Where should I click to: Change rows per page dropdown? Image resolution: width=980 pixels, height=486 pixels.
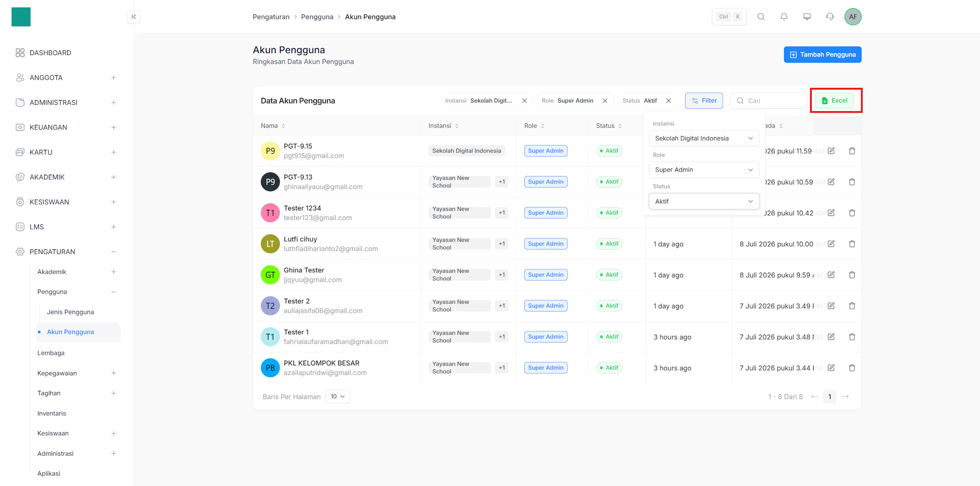(337, 396)
